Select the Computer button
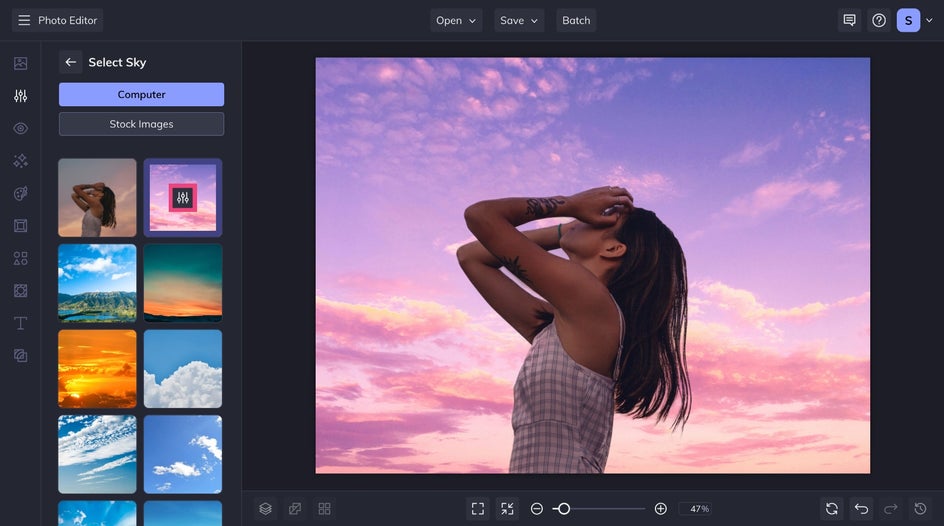 click(x=141, y=94)
